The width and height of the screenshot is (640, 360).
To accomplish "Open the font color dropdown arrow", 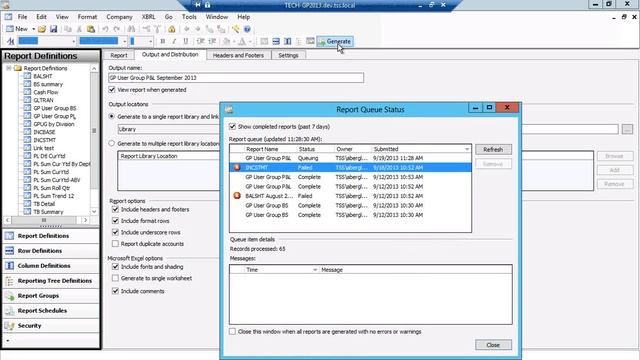I will pos(250,41).
